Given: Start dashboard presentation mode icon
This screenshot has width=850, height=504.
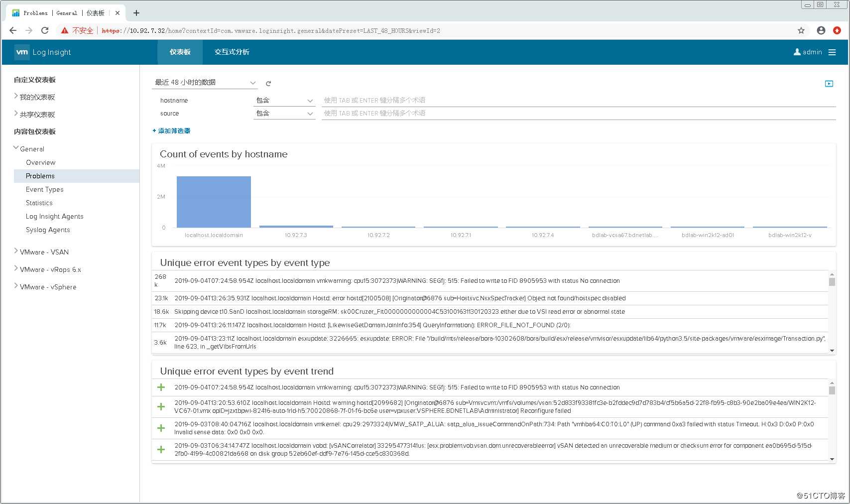Looking at the screenshot, I should (829, 84).
